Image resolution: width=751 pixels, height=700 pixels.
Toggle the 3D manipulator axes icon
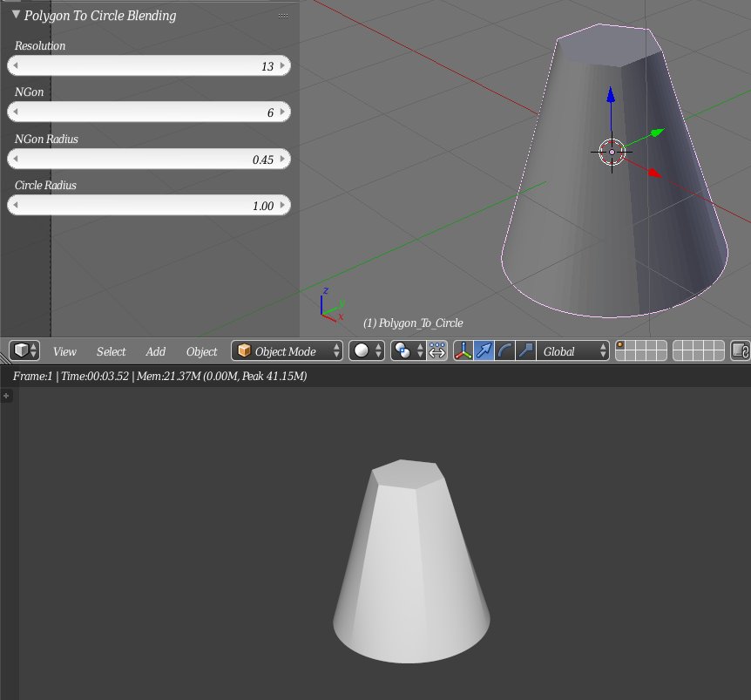pos(463,350)
